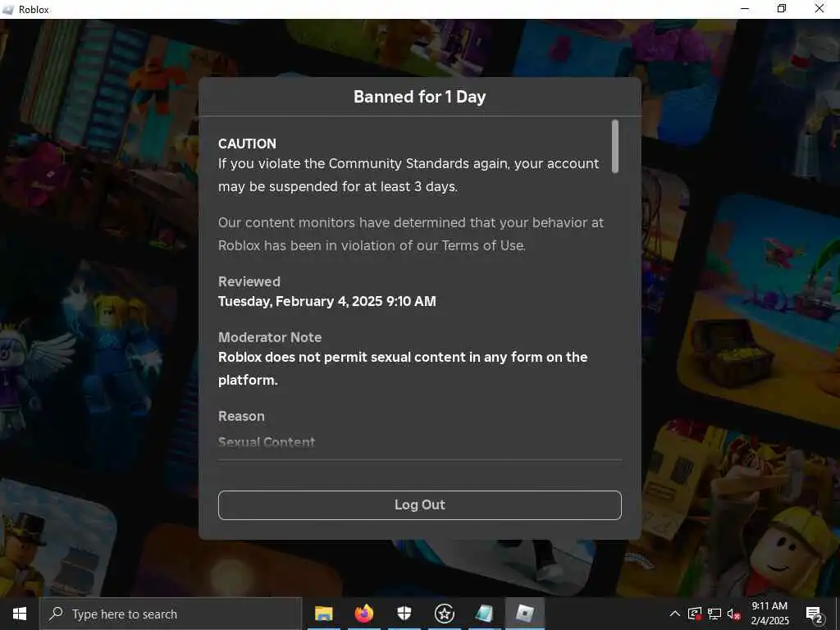Select the Roblox taskbar icon
The image size is (840, 630).
pos(525,614)
